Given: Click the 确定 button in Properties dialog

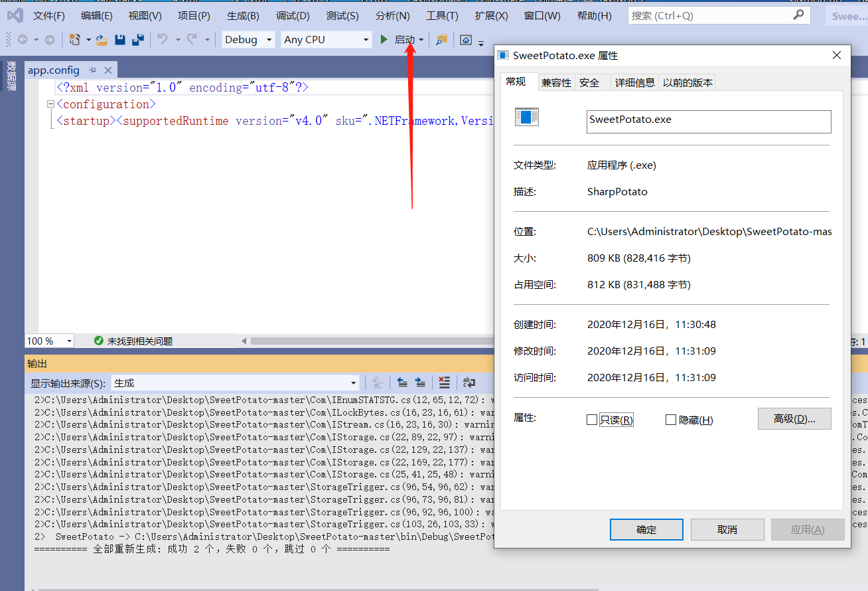Looking at the screenshot, I should (646, 529).
